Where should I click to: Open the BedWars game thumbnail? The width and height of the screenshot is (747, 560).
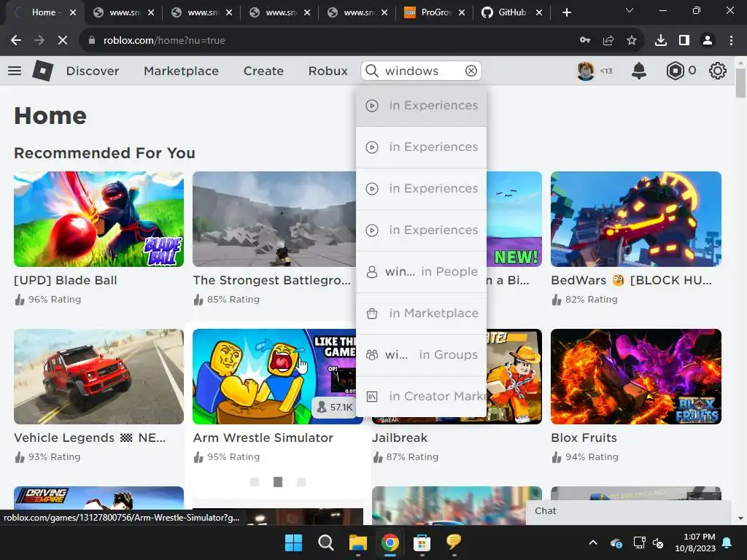[636, 219]
